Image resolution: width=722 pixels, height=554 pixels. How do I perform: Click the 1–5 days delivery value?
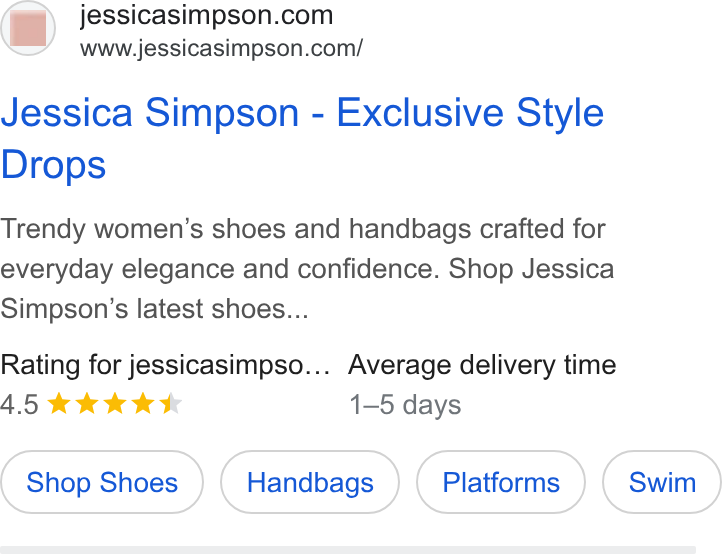405,405
